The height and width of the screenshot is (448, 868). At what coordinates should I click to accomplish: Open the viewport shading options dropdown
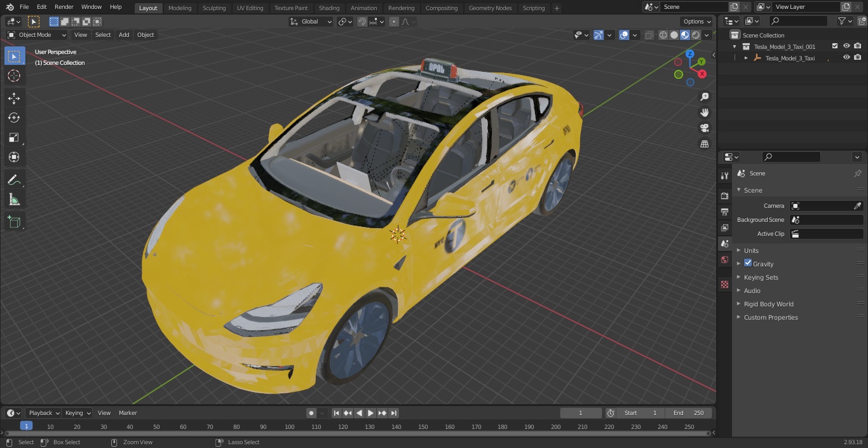707,35
